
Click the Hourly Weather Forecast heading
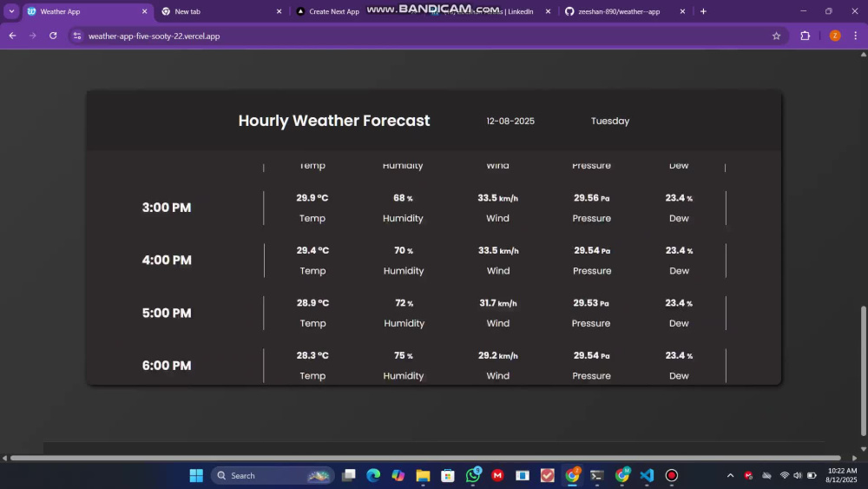point(334,121)
